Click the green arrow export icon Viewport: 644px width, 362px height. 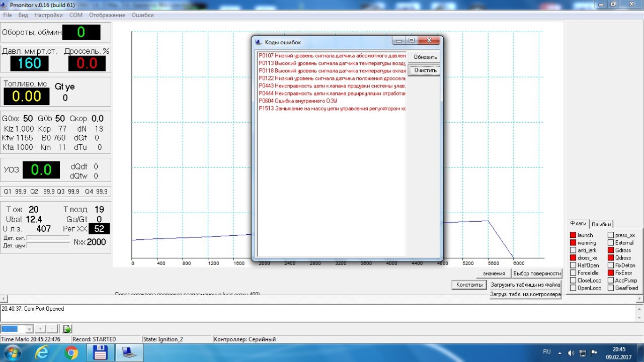click(67, 329)
